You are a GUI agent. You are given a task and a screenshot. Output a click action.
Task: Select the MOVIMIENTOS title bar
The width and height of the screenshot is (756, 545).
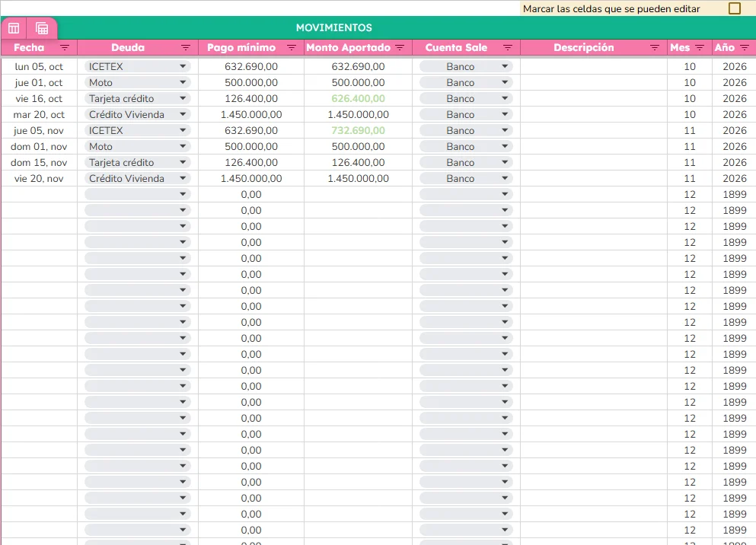pyautogui.click(x=333, y=28)
